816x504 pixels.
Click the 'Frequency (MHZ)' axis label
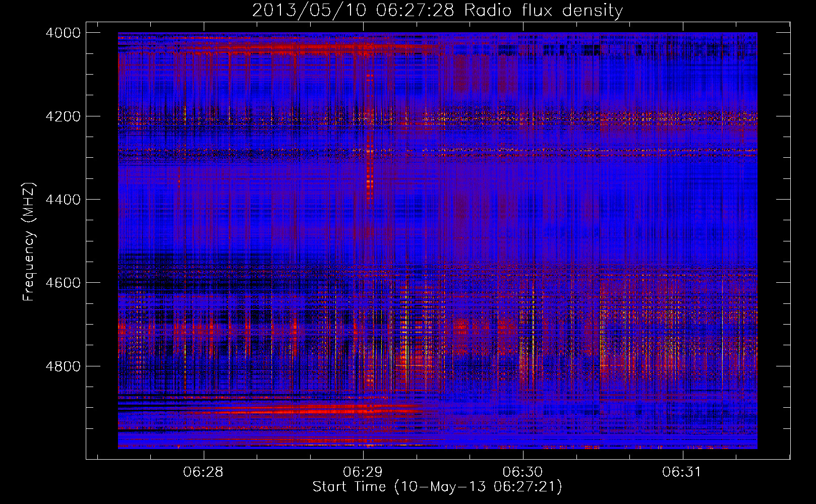point(29,242)
